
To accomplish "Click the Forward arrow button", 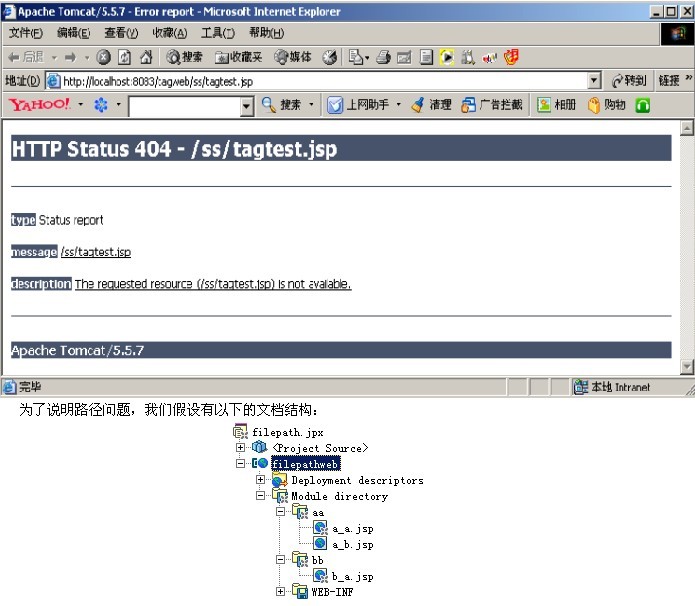I will coord(70,57).
